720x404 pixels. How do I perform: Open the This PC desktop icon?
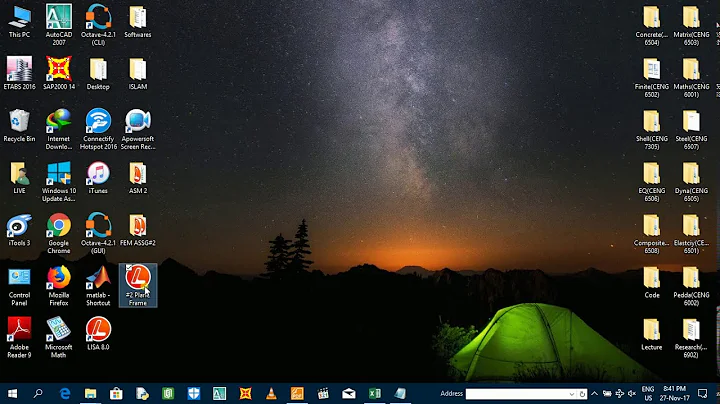pos(19,22)
